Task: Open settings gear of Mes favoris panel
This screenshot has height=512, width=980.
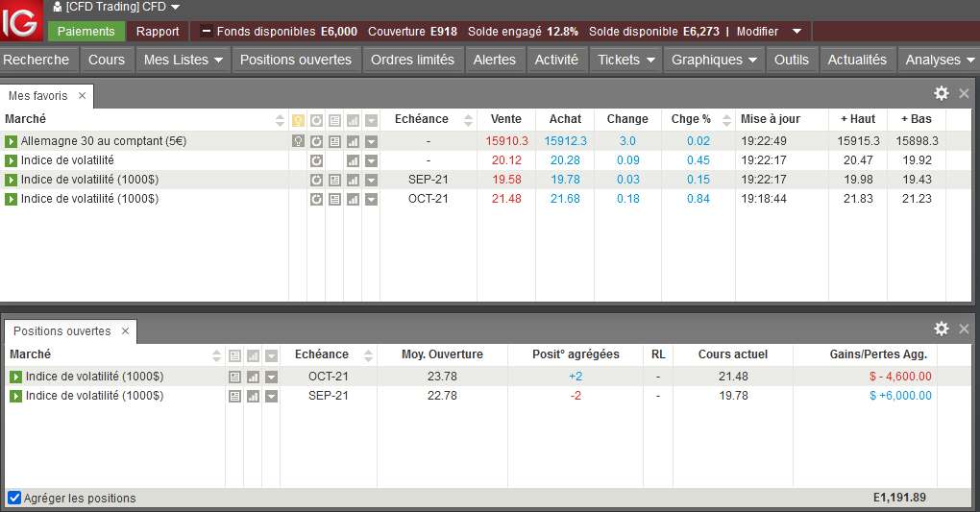Action: [x=942, y=93]
